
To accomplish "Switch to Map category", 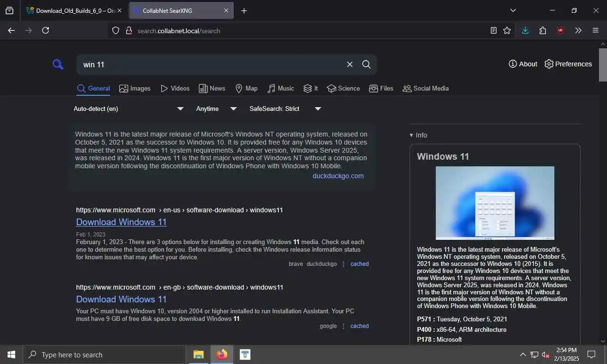I will [247, 88].
